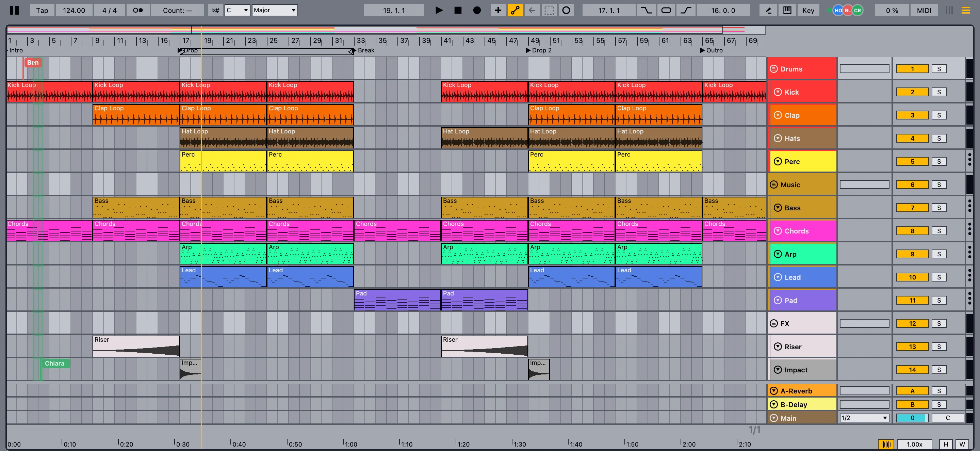Toggle the Metronome button
Image resolution: width=980 pixels, height=451 pixels.
pyautogui.click(x=138, y=10)
